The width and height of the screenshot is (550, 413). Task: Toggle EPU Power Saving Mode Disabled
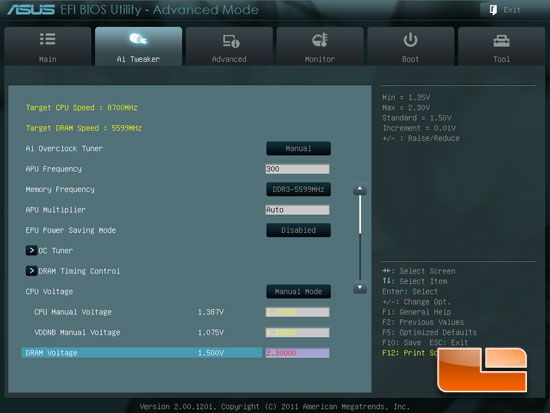tap(298, 230)
